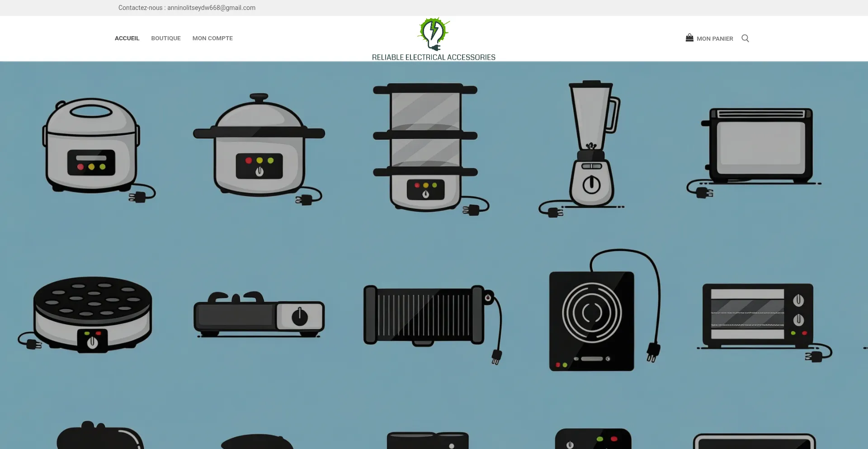The width and height of the screenshot is (868, 449).
Task: Click the single-burner gas stove illustration
Action: coord(259,315)
